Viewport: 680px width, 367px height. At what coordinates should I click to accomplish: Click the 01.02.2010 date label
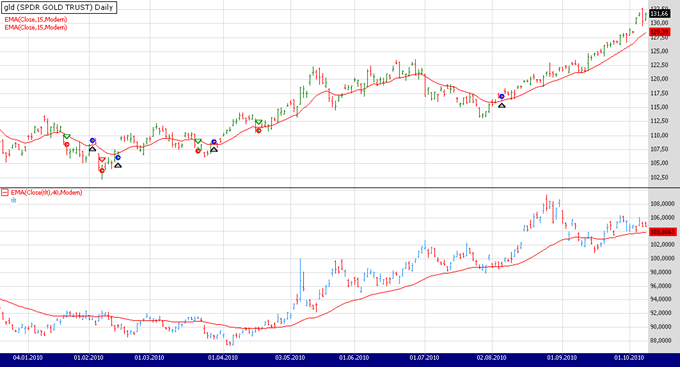[88, 357]
